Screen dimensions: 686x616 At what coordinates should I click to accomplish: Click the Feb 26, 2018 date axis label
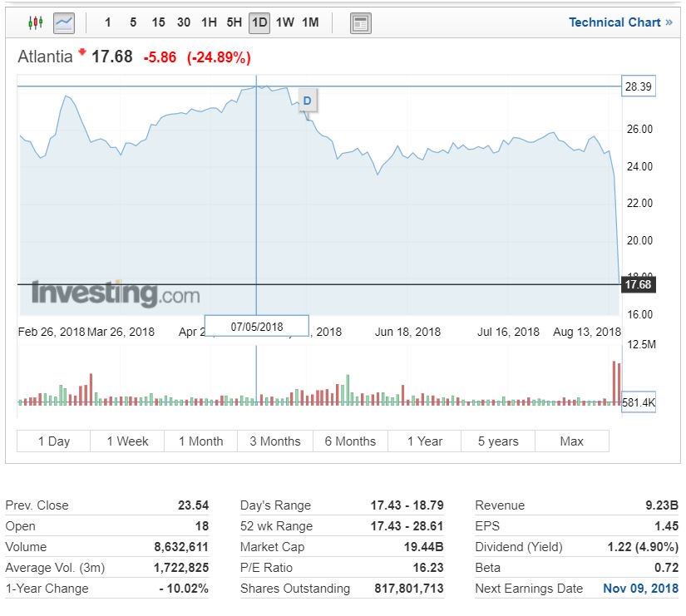tap(52, 332)
